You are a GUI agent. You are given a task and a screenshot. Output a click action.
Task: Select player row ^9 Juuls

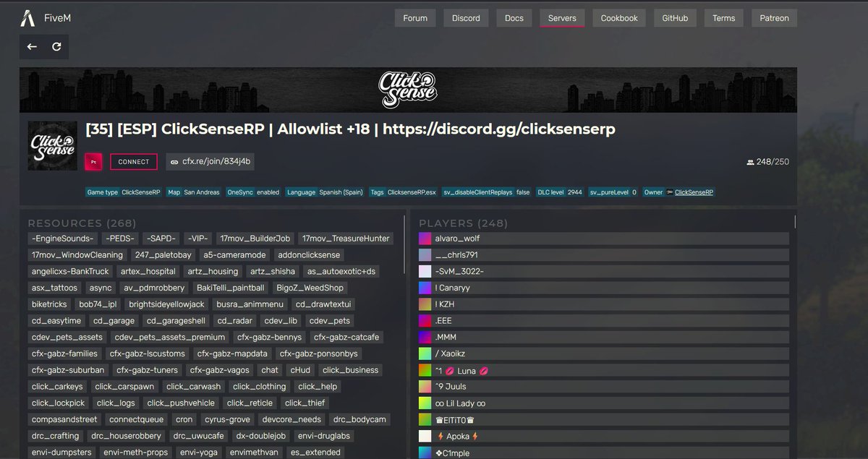(x=603, y=387)
